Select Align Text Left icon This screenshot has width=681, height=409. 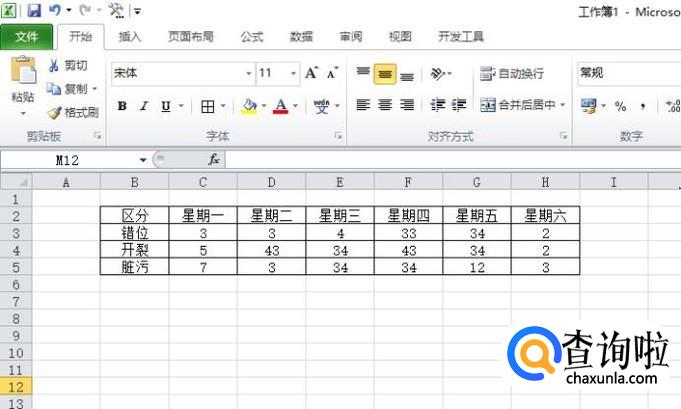[363, 105]
